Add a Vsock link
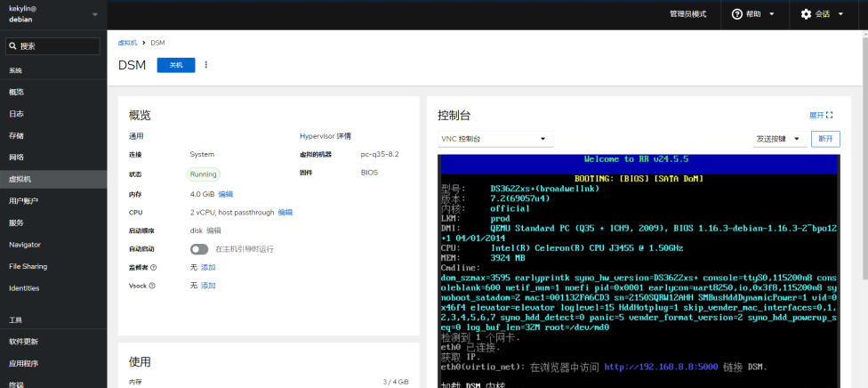Image resolution: width=868 pixels, height=388 pixels. coord(208,286)
